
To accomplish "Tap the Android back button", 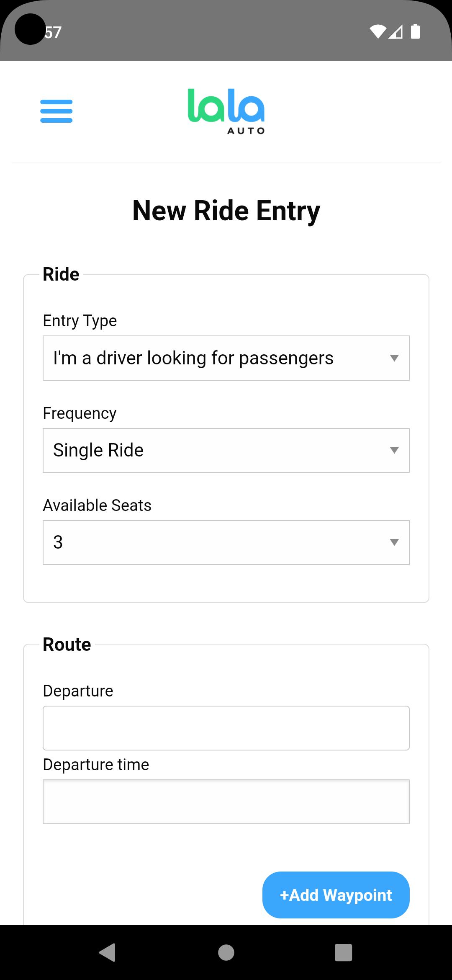I will pyautogui.click(x=108, y=952).
